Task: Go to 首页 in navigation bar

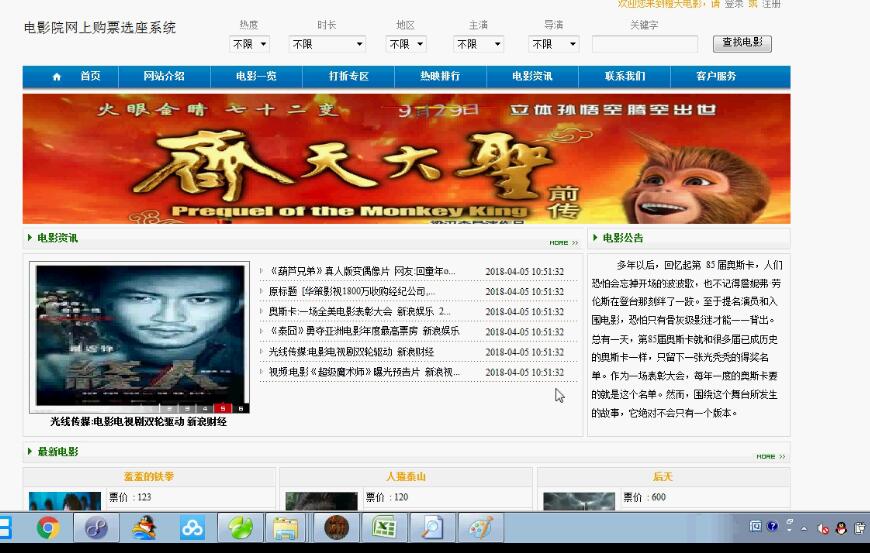Action: click(90, 77)
